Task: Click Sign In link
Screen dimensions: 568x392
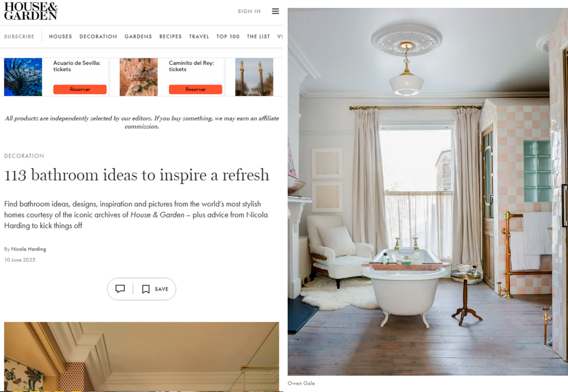Action: pyautogui.click(x=249, y=11)
